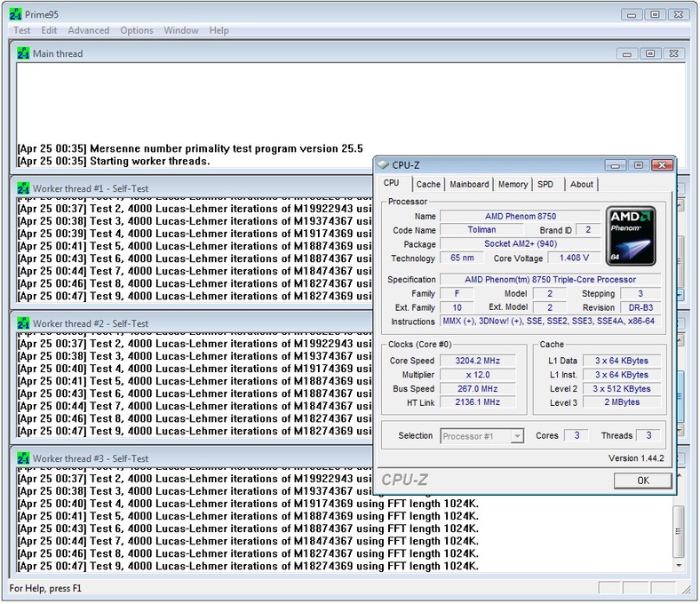Image resolution: width=700 pixels, height=604 pixels.
Task: Open the Options menu in Prime95
Action: coord(137,30)
